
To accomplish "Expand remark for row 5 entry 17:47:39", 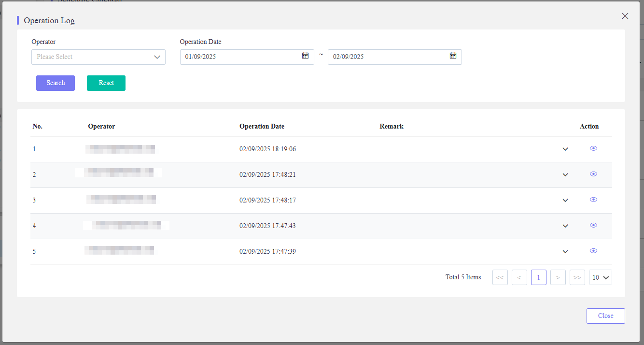I will tap(565, 251).
